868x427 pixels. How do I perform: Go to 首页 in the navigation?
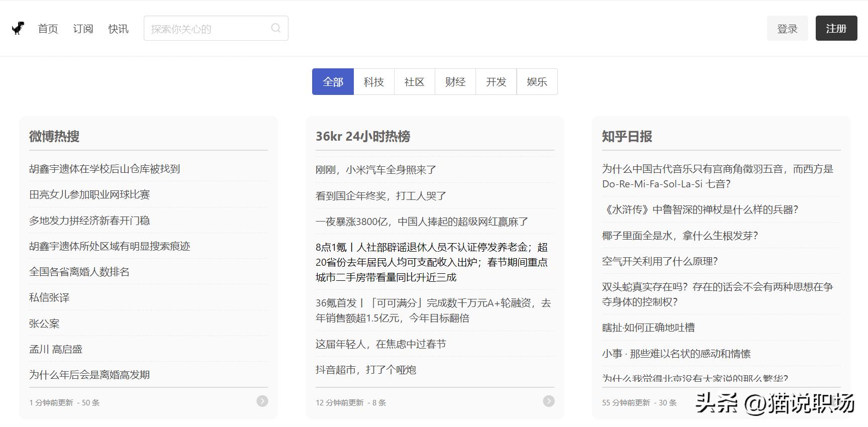(48, 29)
